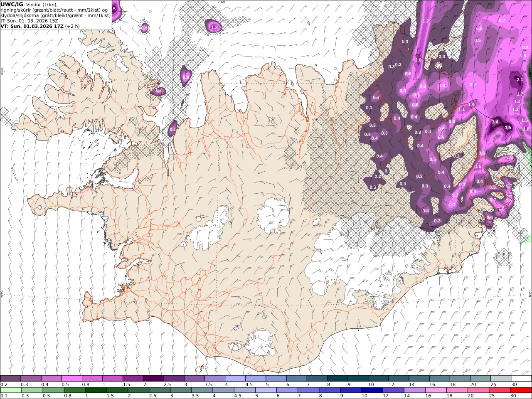Click the bottom-row swatch between 2 and 2.5
This screenshot has height=399, width=532.
(x=138, y=390)
